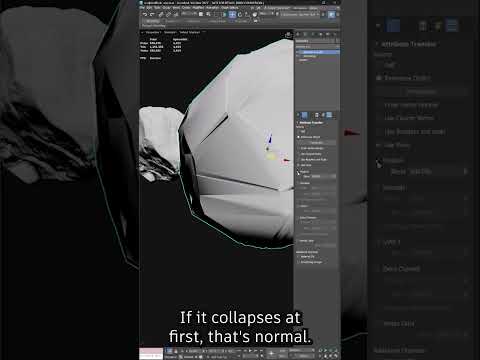480x360 pixels.
Task: Switch to the Modeling ribbon tab
Action: coord(152,21)
